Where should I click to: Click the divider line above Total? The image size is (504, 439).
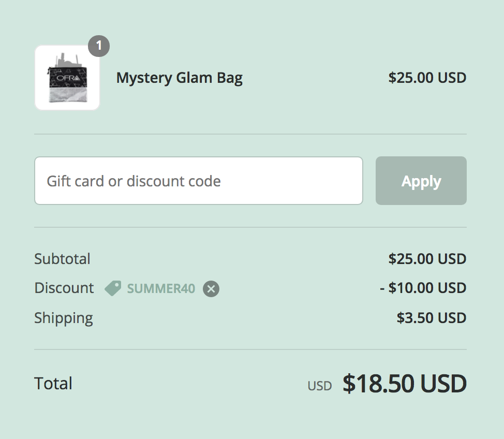250,349
